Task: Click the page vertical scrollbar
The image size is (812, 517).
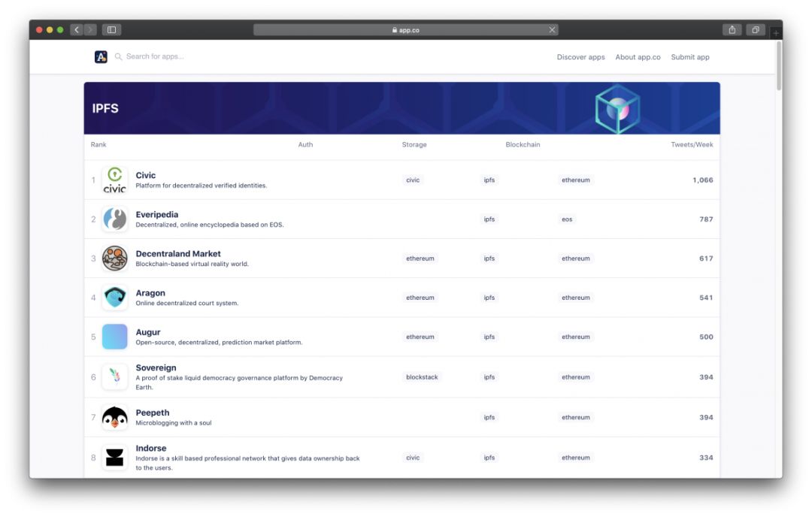Action: pyautogui.click(x=778, y=66)
